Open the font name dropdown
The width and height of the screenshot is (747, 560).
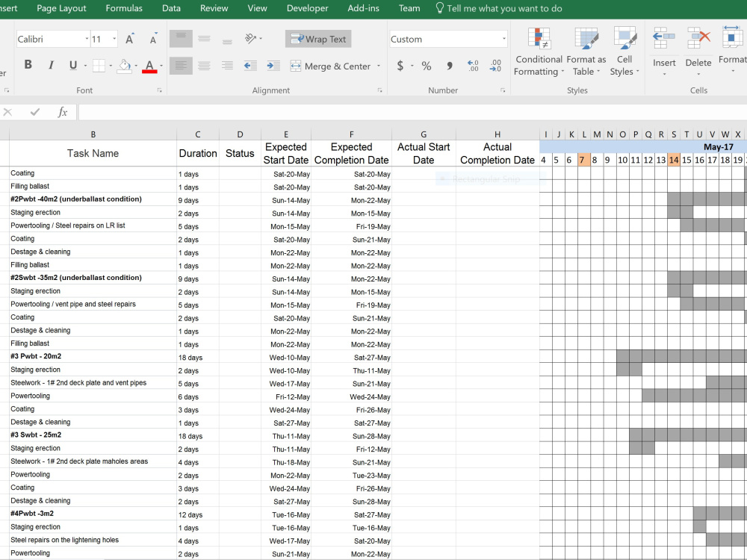85,38
